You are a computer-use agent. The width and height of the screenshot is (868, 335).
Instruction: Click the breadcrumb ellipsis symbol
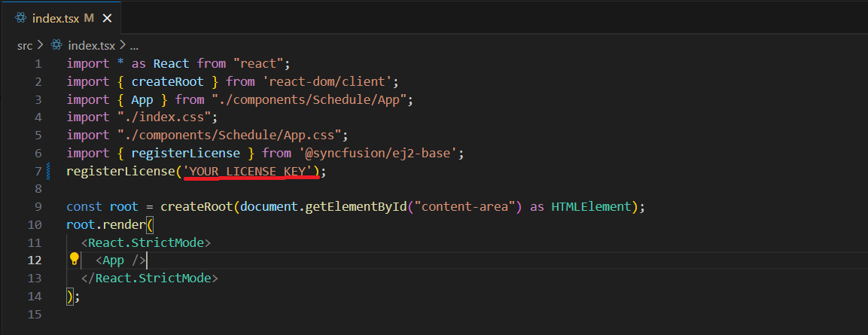point(133,45)
